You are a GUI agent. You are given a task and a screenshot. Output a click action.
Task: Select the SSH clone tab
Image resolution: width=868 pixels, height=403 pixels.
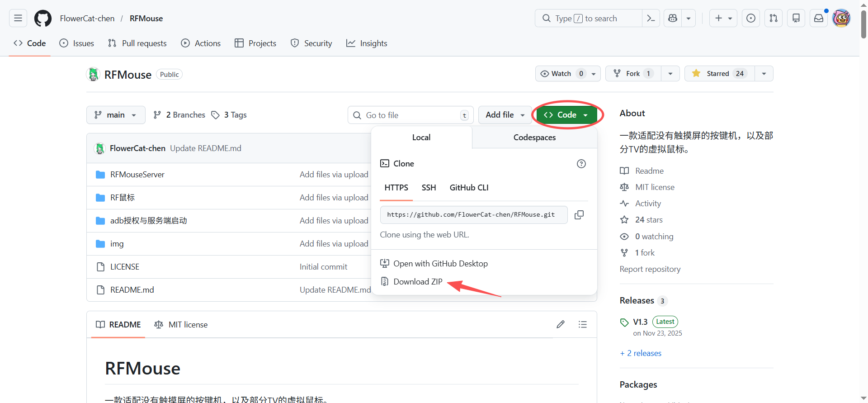pyautogui.click(x=429, y=188)
